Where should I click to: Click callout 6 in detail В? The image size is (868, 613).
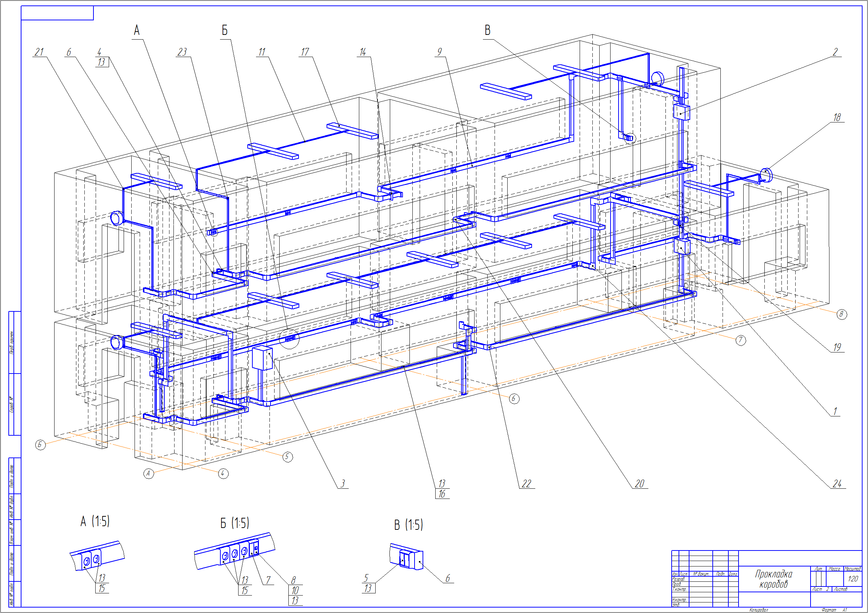[448, 578]
